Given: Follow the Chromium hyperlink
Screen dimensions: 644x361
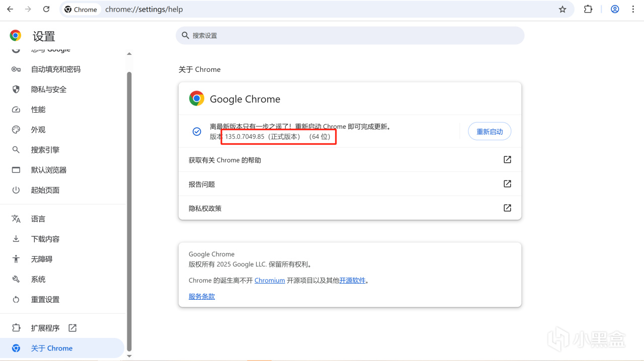Looking at the screenshot, I should coord(270,280).
